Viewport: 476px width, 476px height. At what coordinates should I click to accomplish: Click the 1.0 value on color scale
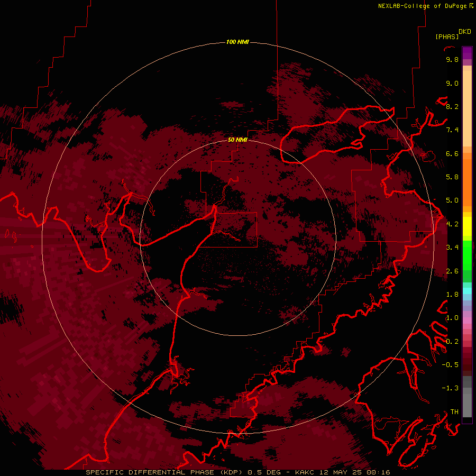(452, 318)
